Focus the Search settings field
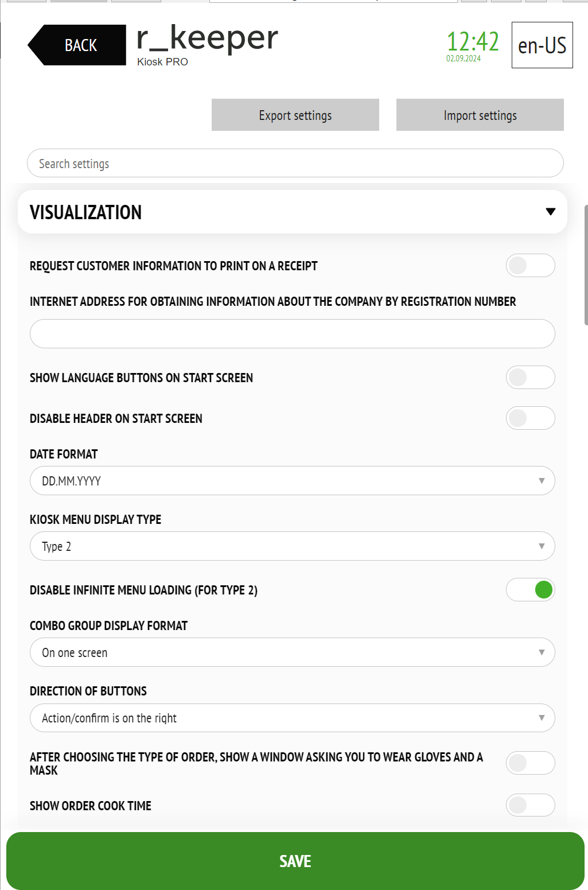Image resolution: width=588 pixels, height=890 pixels. (x=295, y=163)
